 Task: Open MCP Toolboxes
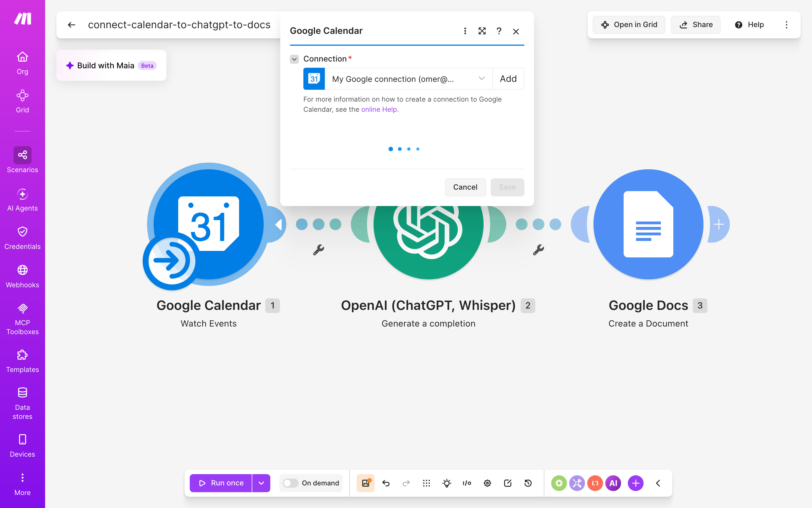point(23,319)
